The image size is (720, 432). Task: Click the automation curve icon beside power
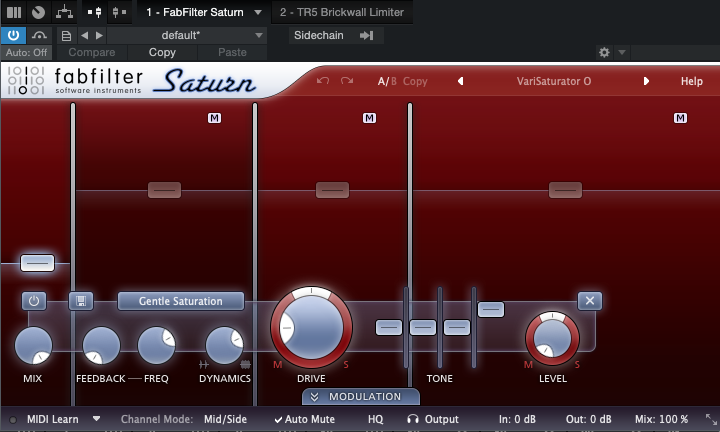coord(39,35)
